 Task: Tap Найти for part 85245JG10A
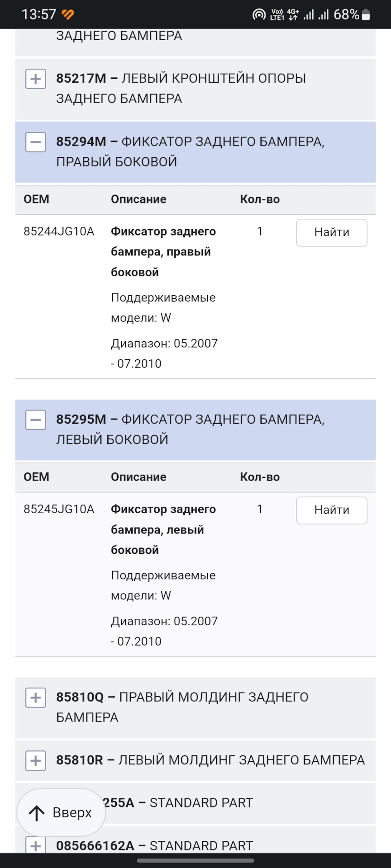click(x=331, y=510)
